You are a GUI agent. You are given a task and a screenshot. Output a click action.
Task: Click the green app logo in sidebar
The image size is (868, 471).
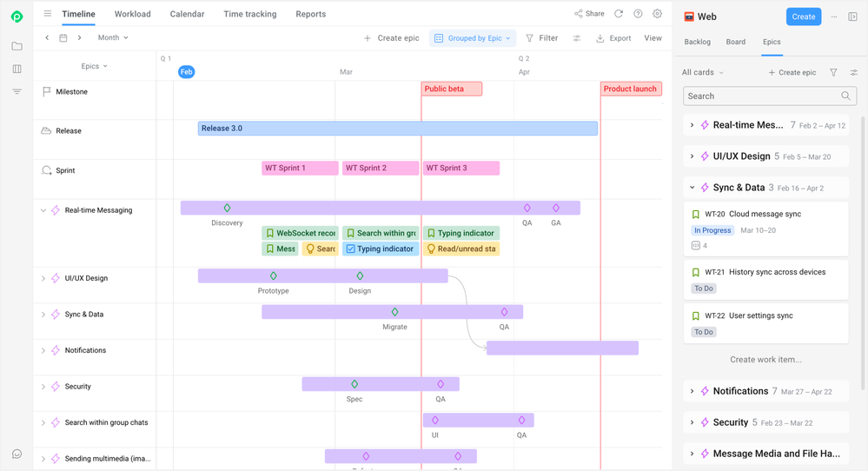17,17
